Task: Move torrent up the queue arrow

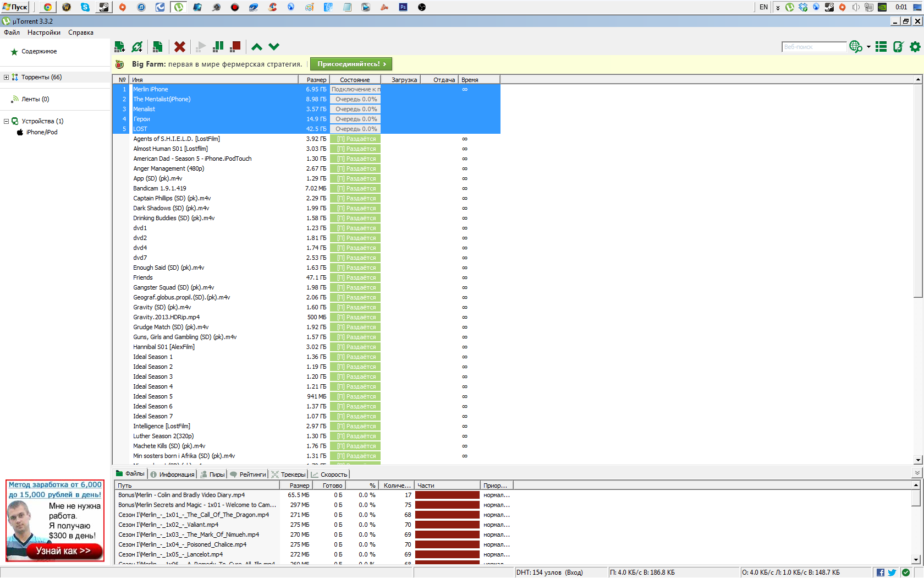Action: click(x=256, y=47)
